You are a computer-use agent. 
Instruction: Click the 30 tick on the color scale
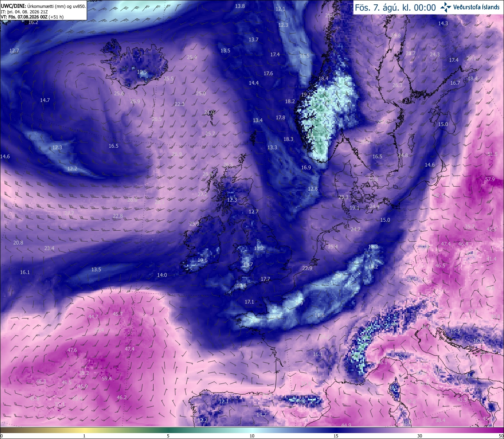[420, 436]
